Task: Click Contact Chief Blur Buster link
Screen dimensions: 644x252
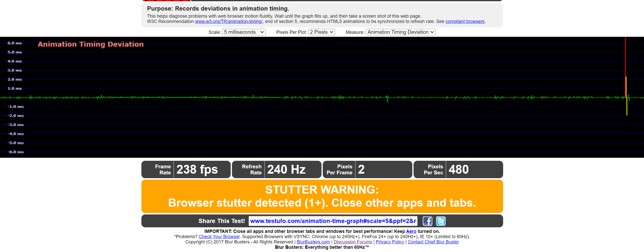Action: point(433,242)
